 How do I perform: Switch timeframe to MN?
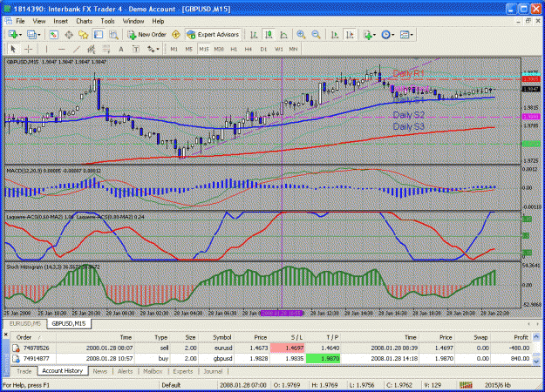coord(293,50)
